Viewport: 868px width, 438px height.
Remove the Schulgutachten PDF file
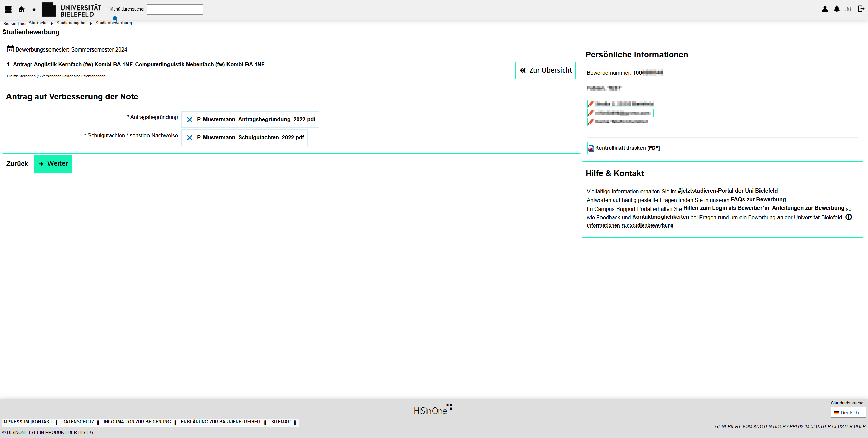coord(190,138)
